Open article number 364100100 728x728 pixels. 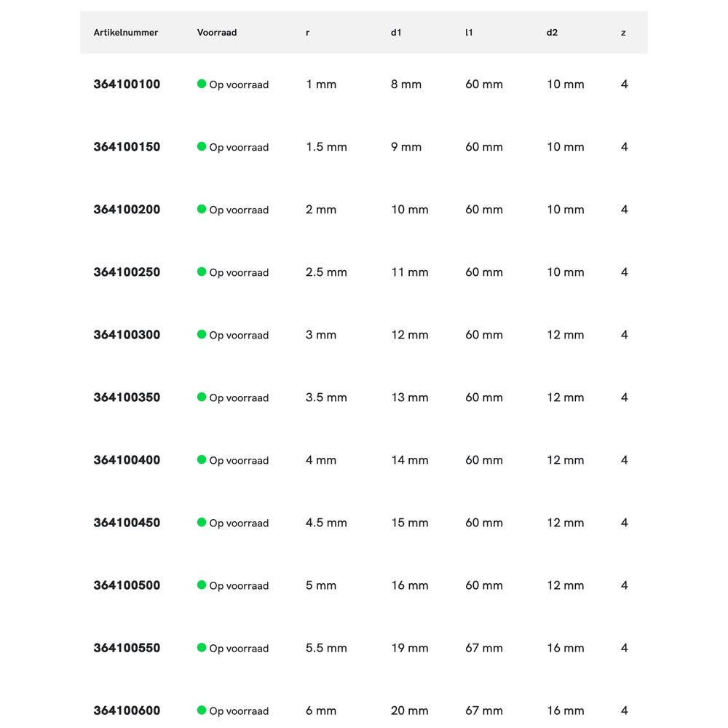click(x=127, y=84)
